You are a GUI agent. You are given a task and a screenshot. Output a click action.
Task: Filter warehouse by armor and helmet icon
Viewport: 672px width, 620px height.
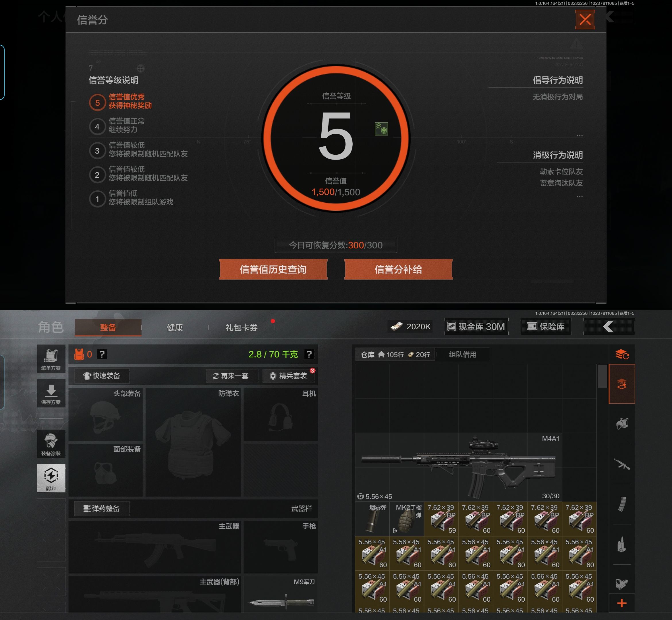coord(622,424)
